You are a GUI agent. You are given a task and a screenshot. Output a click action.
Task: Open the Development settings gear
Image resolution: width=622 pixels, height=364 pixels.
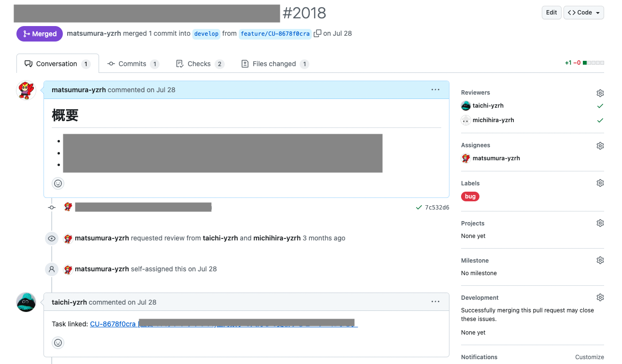pos(600,297)
